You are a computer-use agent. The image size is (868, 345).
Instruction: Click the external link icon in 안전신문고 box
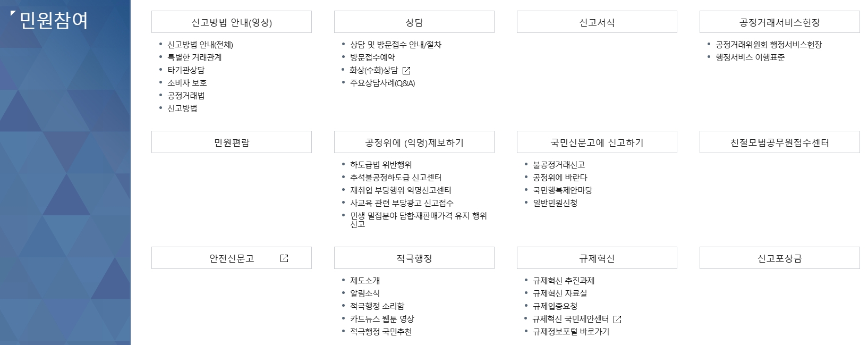tap(285, 258)
